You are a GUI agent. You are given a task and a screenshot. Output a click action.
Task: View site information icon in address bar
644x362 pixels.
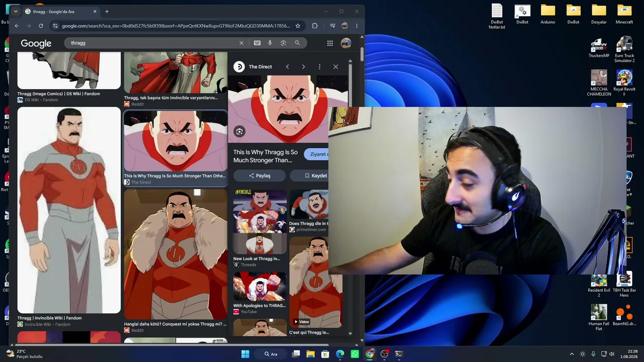pos(55,26)
